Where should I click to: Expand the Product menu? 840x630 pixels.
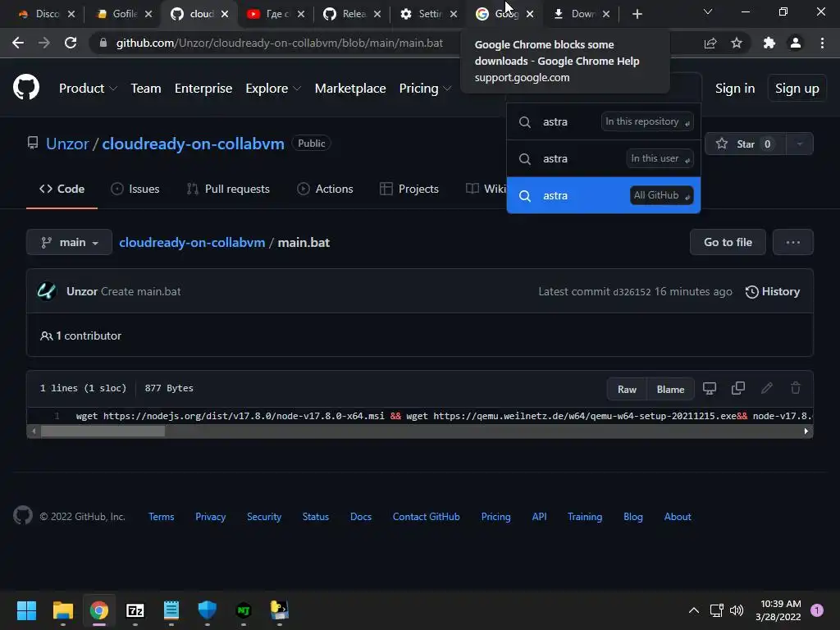[x=88, y=89]
